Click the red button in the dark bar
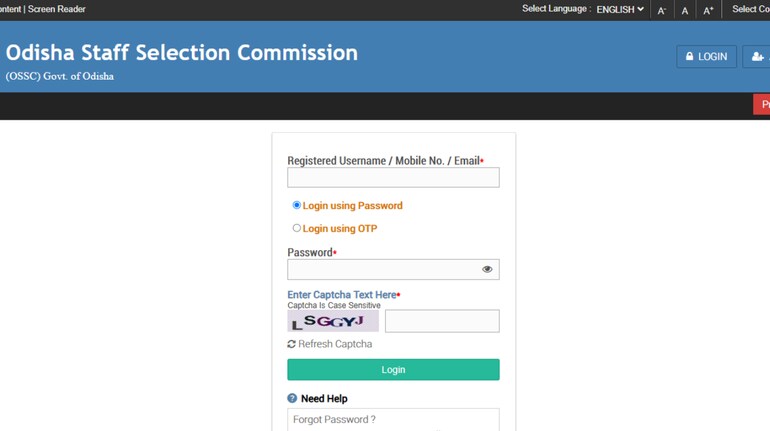The height and width of the screenshot is (431, 770). click(x=761, y=105)
